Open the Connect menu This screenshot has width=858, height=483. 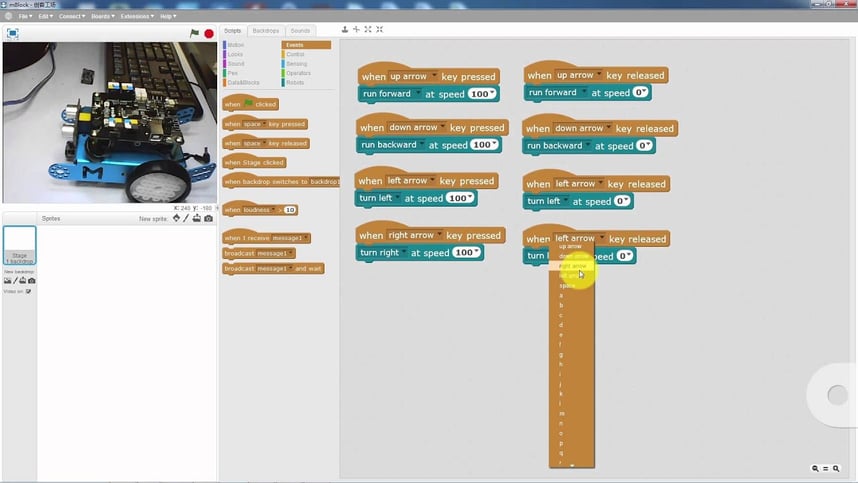[x=72, y=16]
